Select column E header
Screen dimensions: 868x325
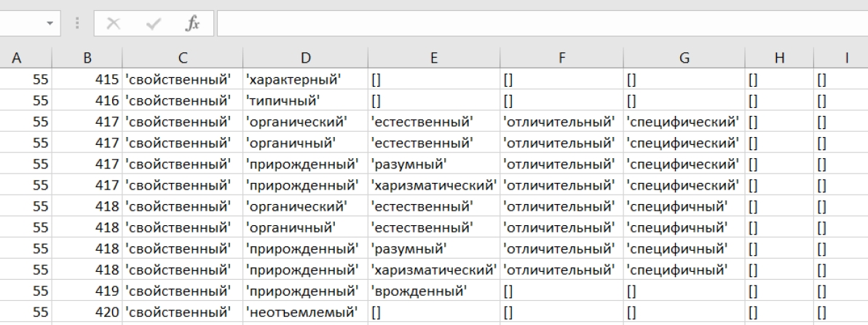433,55
